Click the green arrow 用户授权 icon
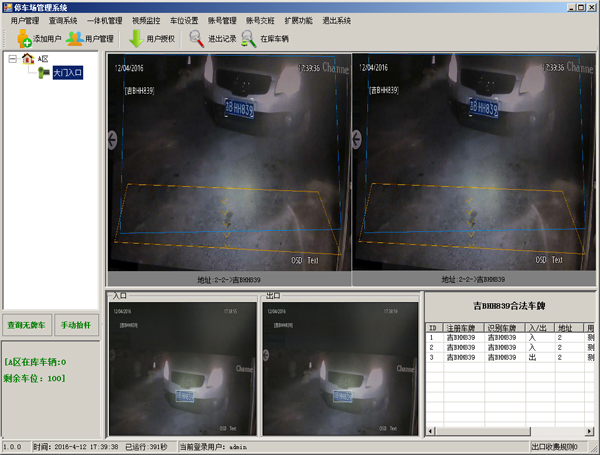Image resolution: width=600 pixels, height=455 pixels. 136,38
